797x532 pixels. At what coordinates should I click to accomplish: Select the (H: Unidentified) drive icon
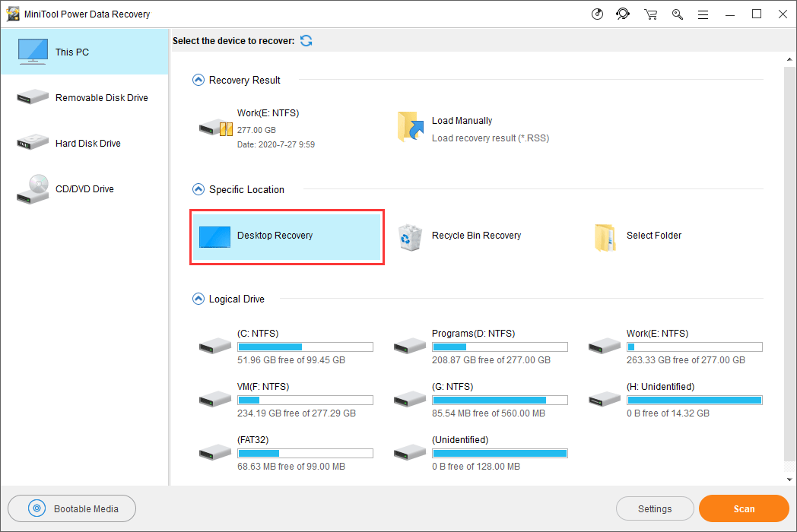(x=605, y=400)
